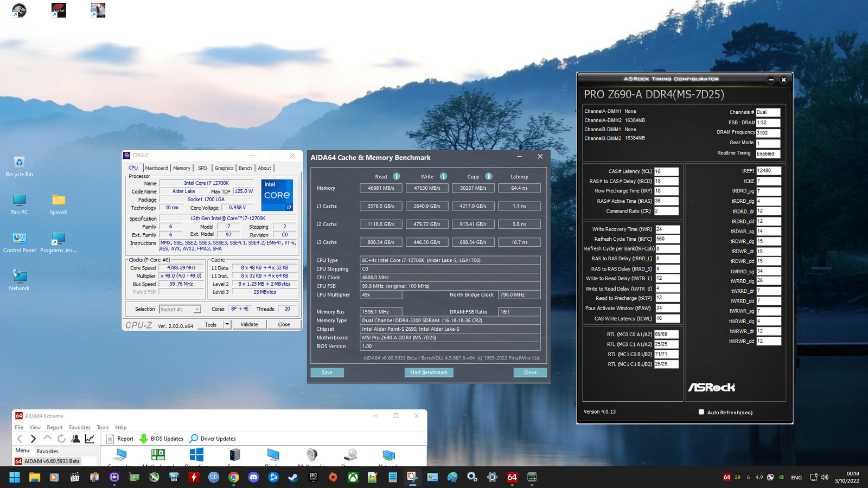Click the CAS# Latency (tCL) value field

pos(666,171)
